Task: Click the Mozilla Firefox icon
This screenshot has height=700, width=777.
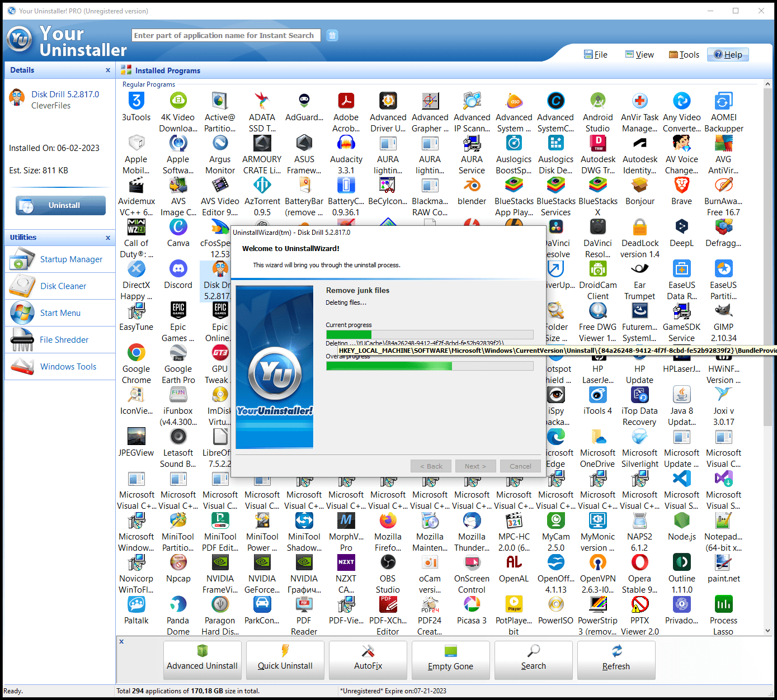Action: coord(388,520)
